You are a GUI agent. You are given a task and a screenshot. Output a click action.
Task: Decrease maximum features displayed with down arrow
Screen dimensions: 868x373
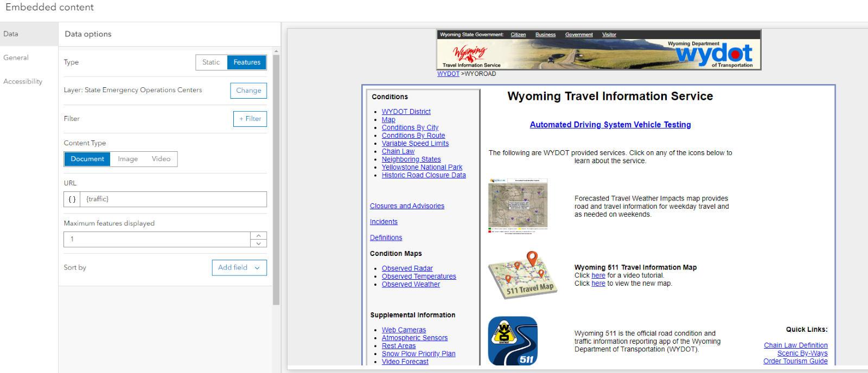[x=259, y=243]
